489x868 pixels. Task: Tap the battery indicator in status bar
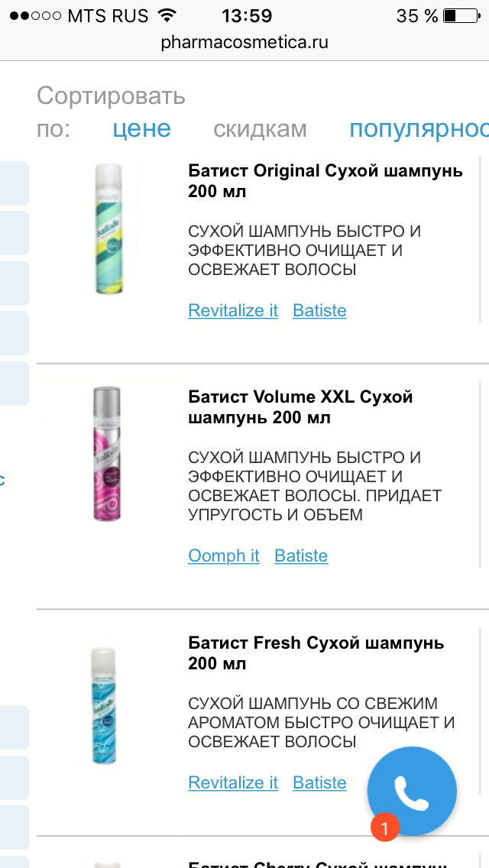461,15
